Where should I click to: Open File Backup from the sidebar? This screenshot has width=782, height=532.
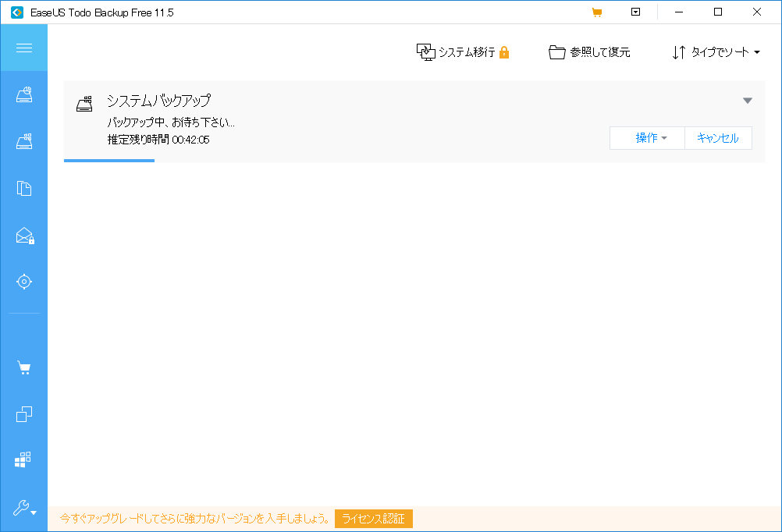coord(24,188)
